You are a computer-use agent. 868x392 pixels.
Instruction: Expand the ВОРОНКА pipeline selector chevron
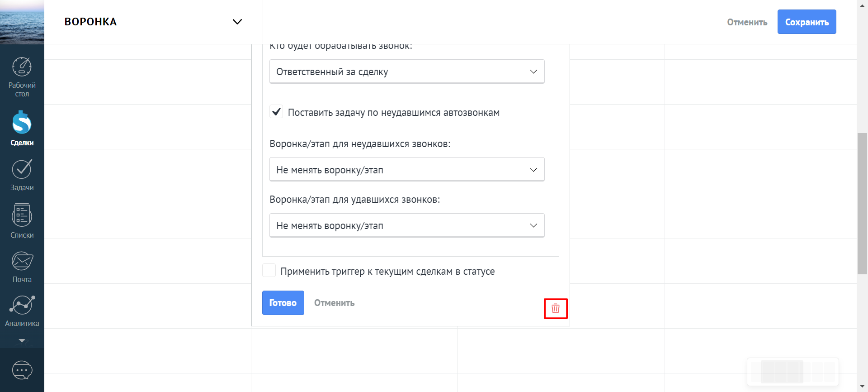tap(237, 22)
